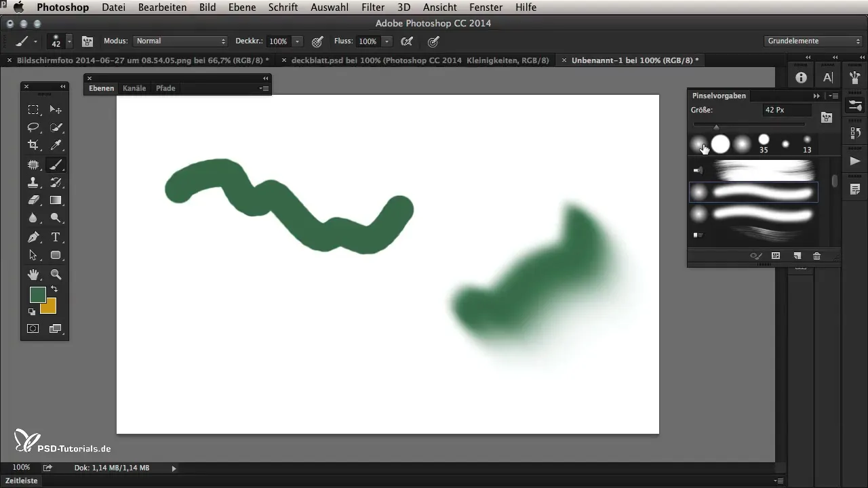The height and width of the screenshot is (488, 868).
Task: Open Character panel icon in dock
Action: click(x=828, y=77)
